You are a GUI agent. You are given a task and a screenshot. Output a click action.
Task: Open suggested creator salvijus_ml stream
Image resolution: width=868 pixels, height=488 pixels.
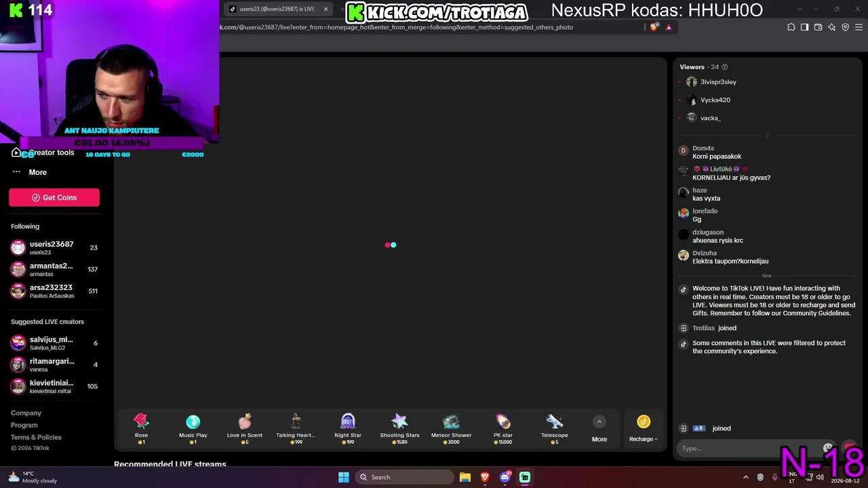(x=54, y=343)
